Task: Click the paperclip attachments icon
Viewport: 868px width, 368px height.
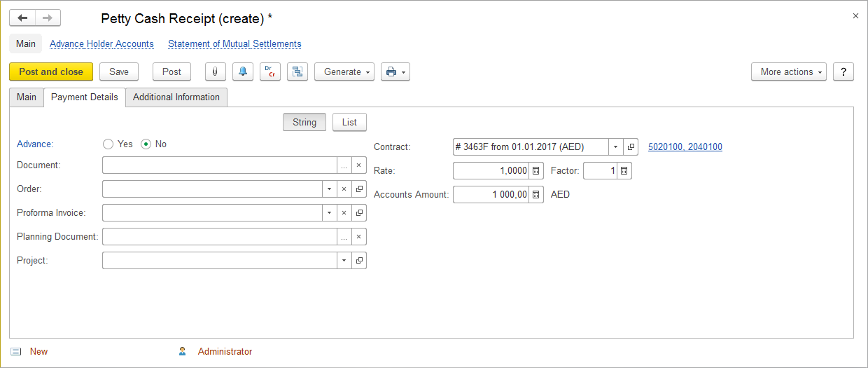Action: point(215,71)
